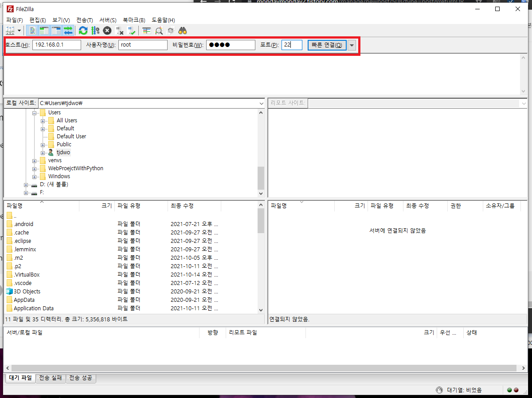Click the 호스트 input field
Viewport: 532px width, 398px height.
[57, 45]
